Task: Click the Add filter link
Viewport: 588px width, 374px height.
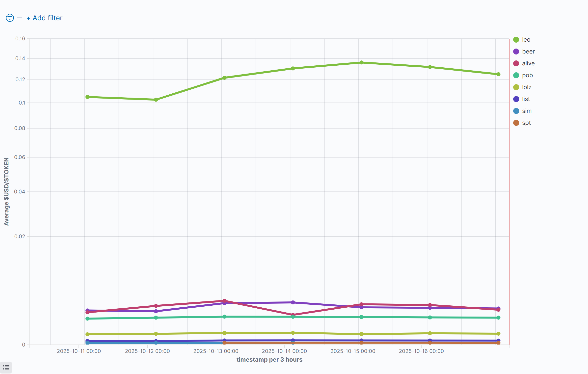Action: 45,18
